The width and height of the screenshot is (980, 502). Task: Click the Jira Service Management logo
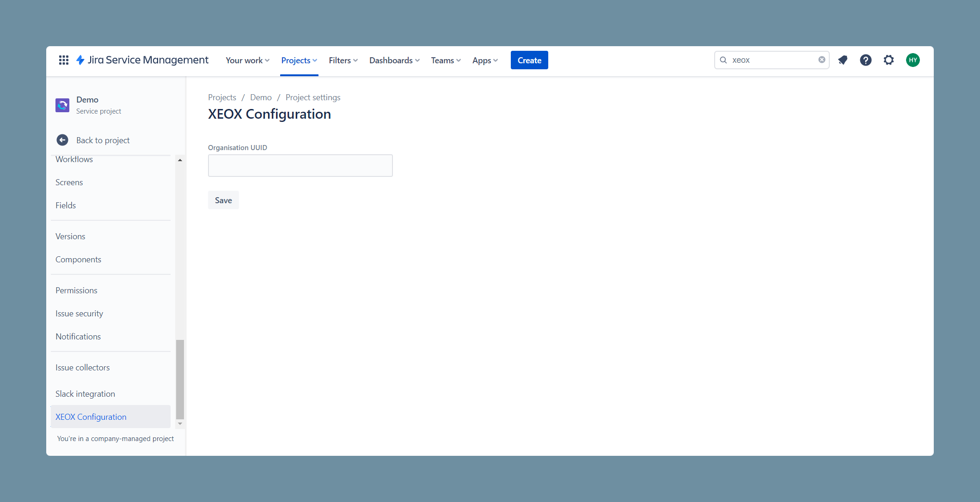click(142, 60)
